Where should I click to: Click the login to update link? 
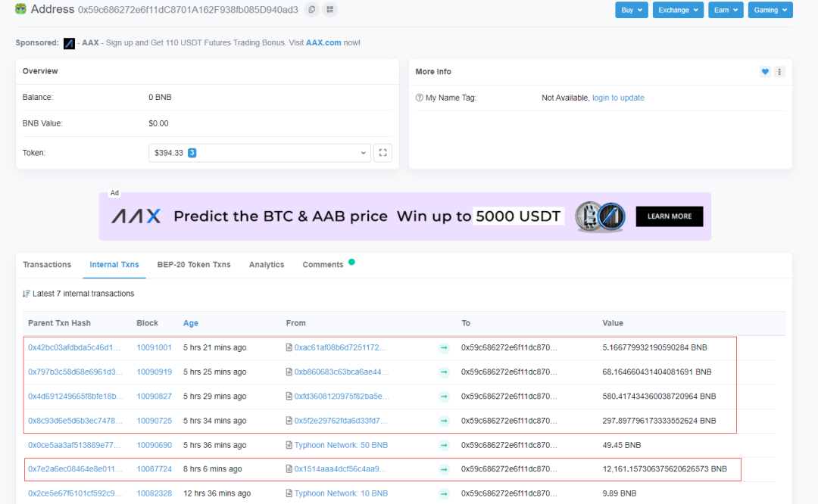pyautogui.click(x=618, y=98)
